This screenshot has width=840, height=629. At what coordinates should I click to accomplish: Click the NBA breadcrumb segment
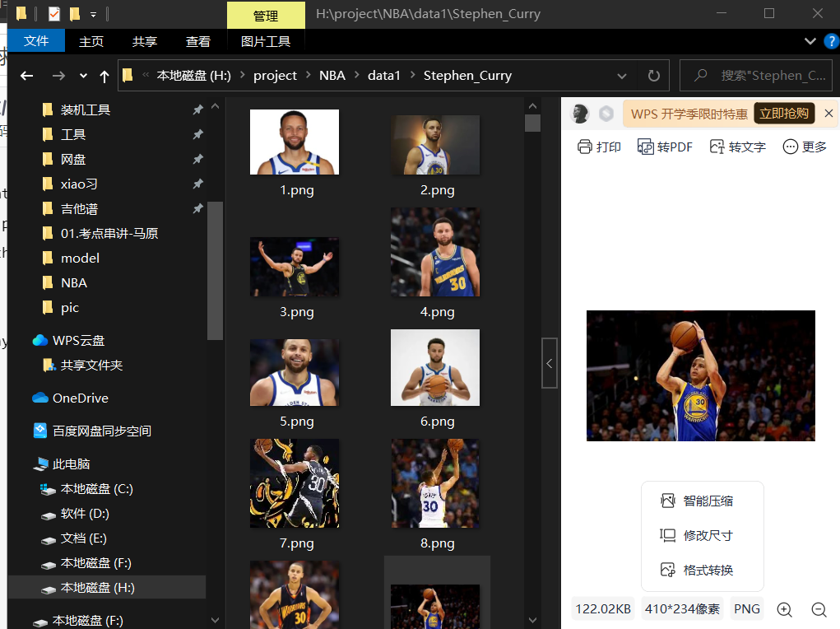(x=332, y=76)
